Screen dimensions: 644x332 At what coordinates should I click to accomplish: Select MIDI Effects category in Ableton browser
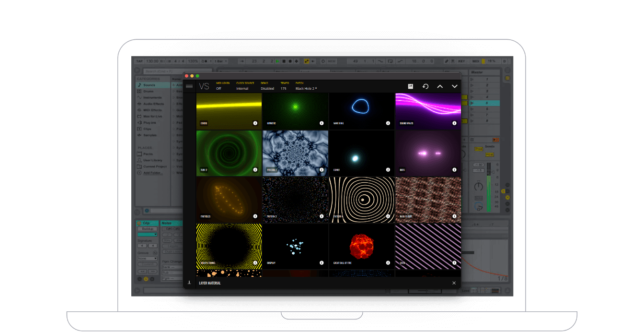tap(152, 110)
